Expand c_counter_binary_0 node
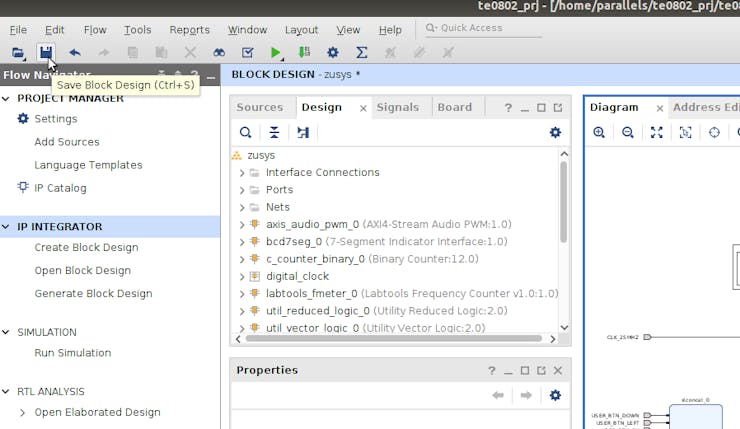 (242, 259)
